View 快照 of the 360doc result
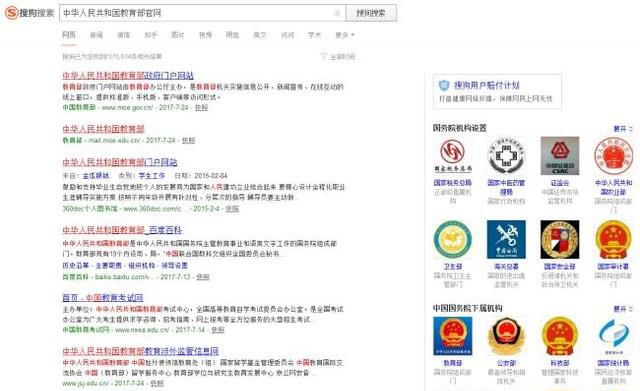 [x=232, y=209]
